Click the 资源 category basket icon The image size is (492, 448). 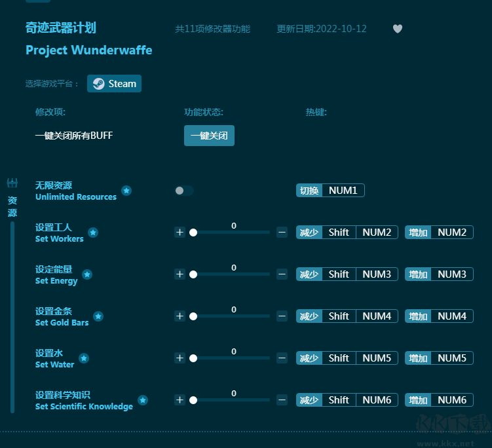12,183
